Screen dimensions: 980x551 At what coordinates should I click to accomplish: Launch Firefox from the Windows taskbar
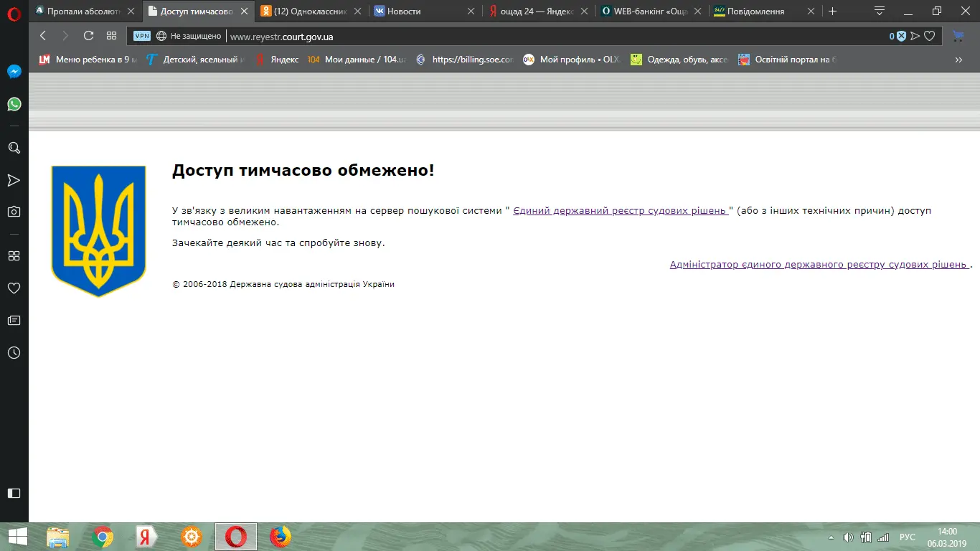pyautogui.click(x=281, y=536)
